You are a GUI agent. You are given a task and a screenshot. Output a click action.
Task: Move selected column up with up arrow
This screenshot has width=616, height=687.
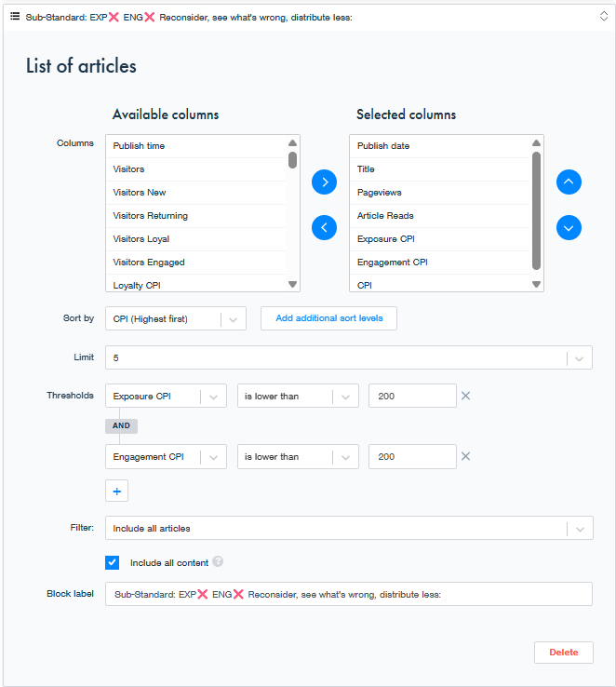pyautogui.click(x=569, y=182)
